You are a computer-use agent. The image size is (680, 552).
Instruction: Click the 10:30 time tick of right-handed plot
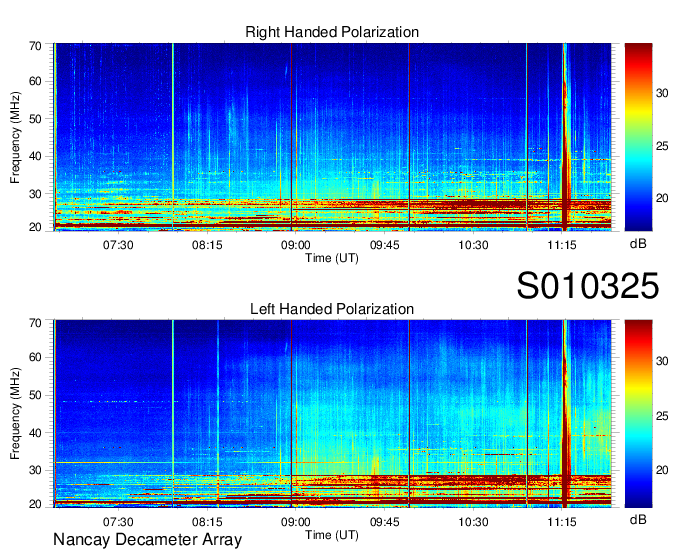tap(474, 245)
